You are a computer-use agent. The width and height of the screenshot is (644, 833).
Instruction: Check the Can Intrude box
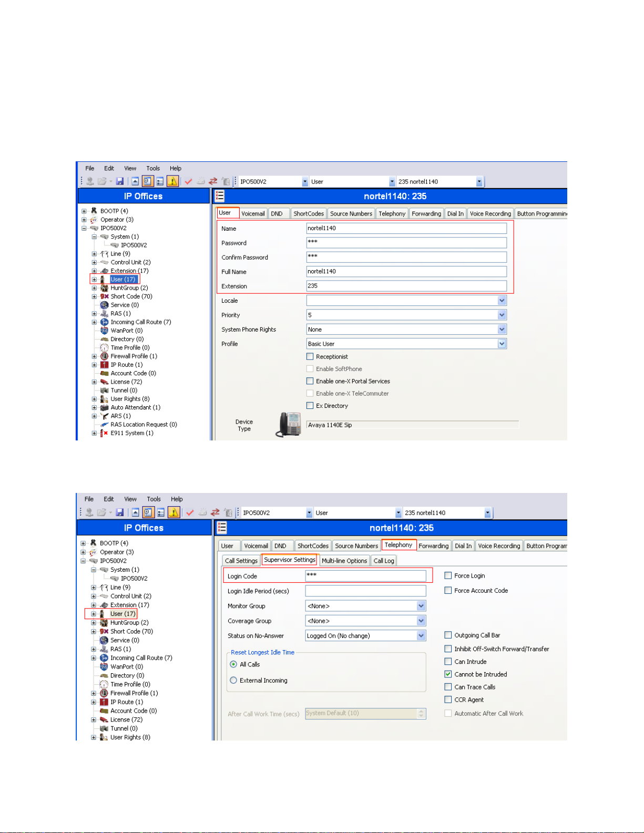[x=448, y=662]
